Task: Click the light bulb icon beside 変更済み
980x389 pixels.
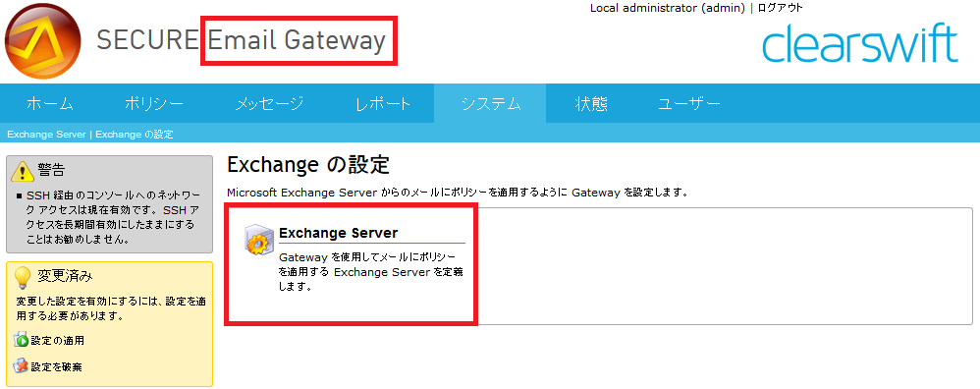Action: [x=23, y=277]
